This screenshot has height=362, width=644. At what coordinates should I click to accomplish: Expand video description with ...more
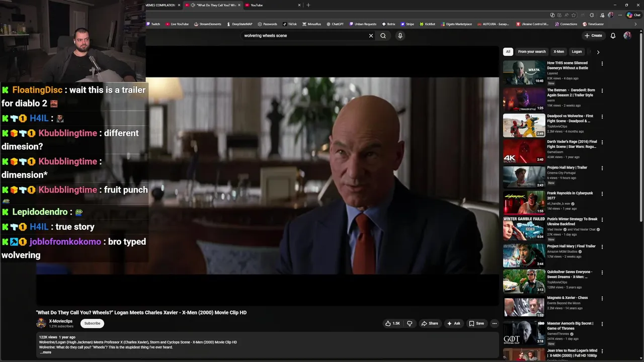pyautogui.click(x=45, y=352)
